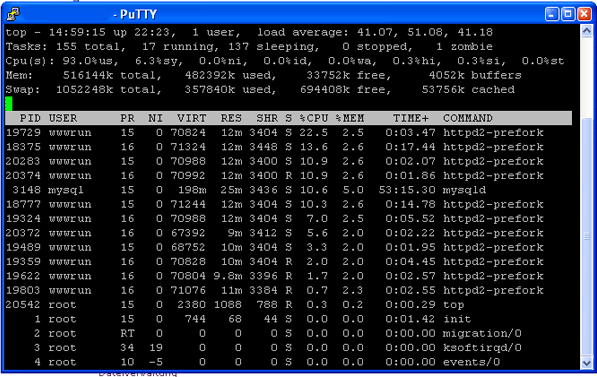Click the top process row by root
Image resolution: width=597 pixels, height=377 pixels.
288,305
